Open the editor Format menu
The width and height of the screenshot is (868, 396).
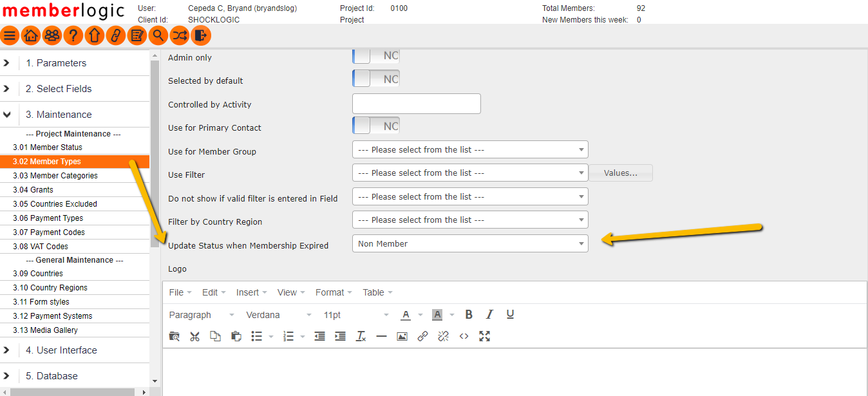click(334, 292)
